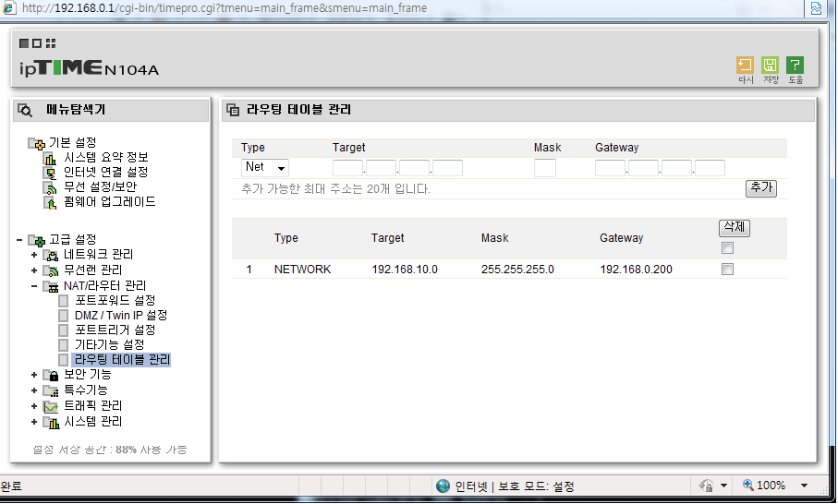Image resolution: width=838 pixels, height=504 pixels.
Task: Select DMZ / Twin IP 설정 menu item
Action: [x=121, y=316]
